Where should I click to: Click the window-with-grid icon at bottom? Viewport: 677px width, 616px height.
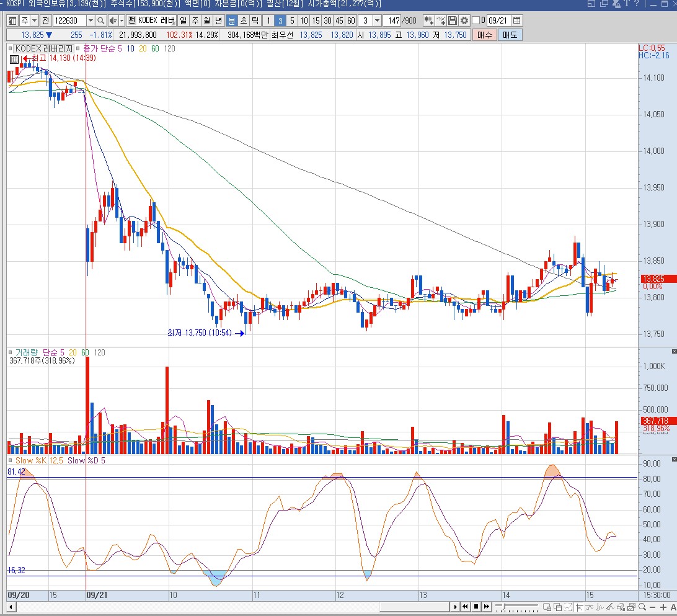[x=547, y=607]
